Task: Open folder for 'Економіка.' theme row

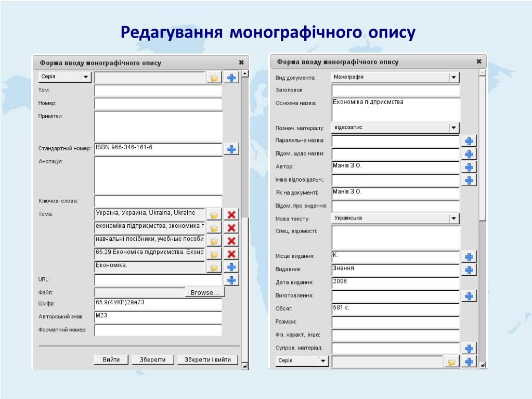Action: 214,267
